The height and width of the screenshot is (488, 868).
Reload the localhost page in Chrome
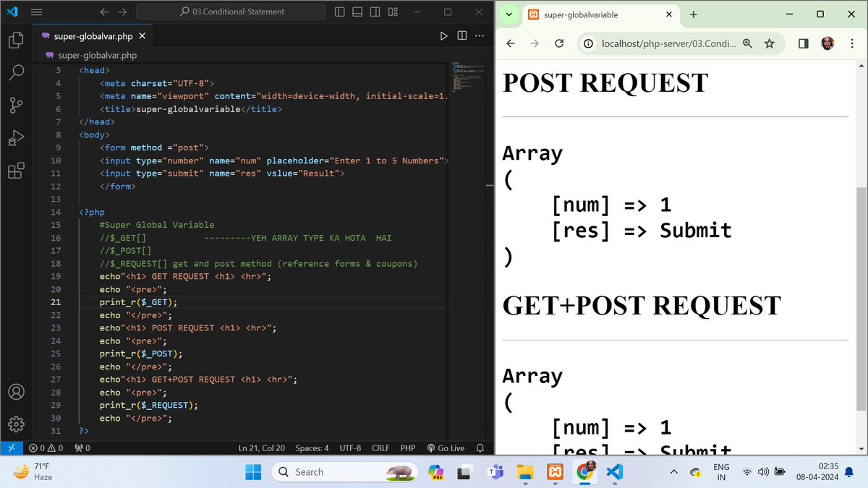(x=558, y=43)
